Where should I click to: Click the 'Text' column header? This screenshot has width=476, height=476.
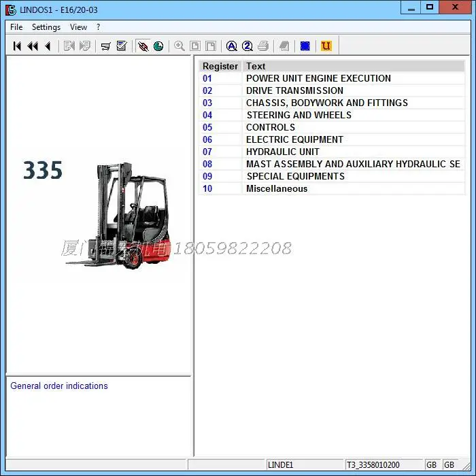click(354, 66)
